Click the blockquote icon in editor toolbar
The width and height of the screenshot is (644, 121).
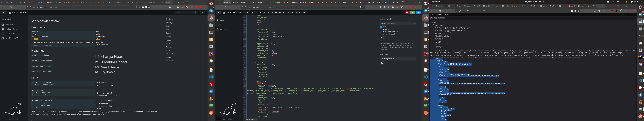[276, 13]
